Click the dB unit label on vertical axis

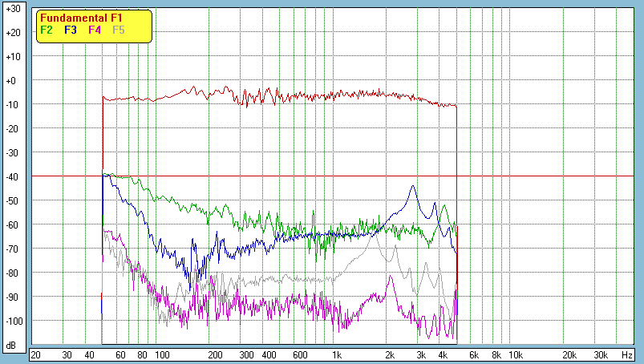point(12,346)
